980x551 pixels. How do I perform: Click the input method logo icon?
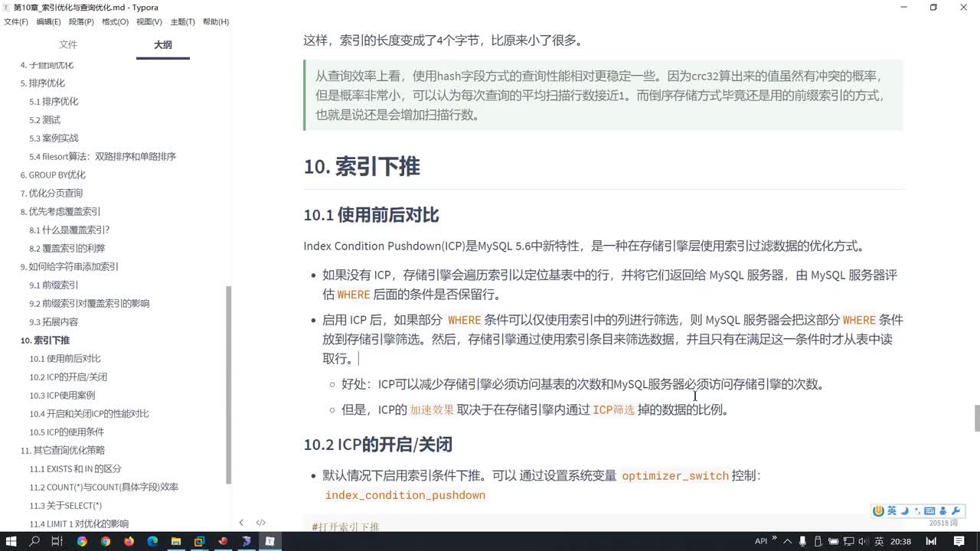pyautogui.click(x=878, y=511)
